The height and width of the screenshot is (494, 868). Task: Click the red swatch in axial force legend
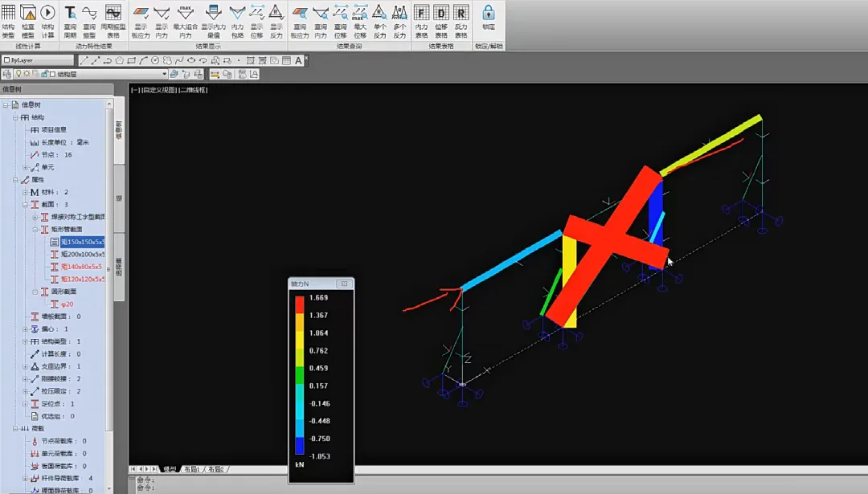[299, 304]
